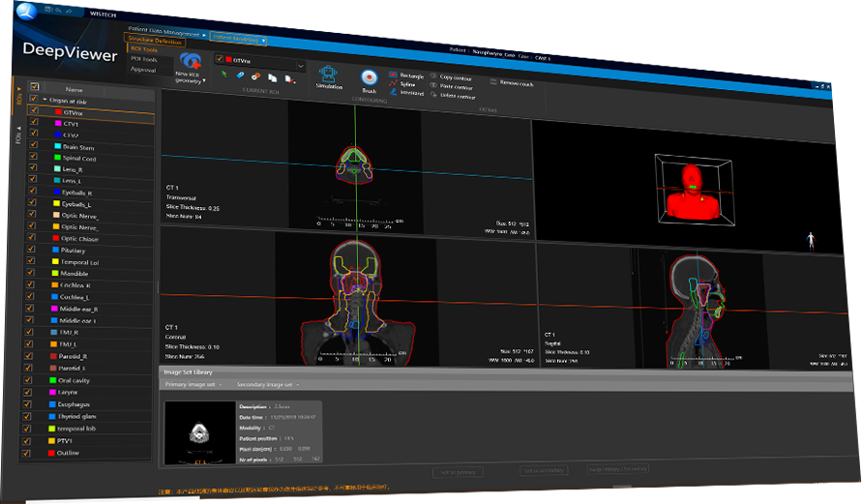Open Patient Data Management breadcrumb
Viewport: 862px width, 504px height.
coord(163,32)
